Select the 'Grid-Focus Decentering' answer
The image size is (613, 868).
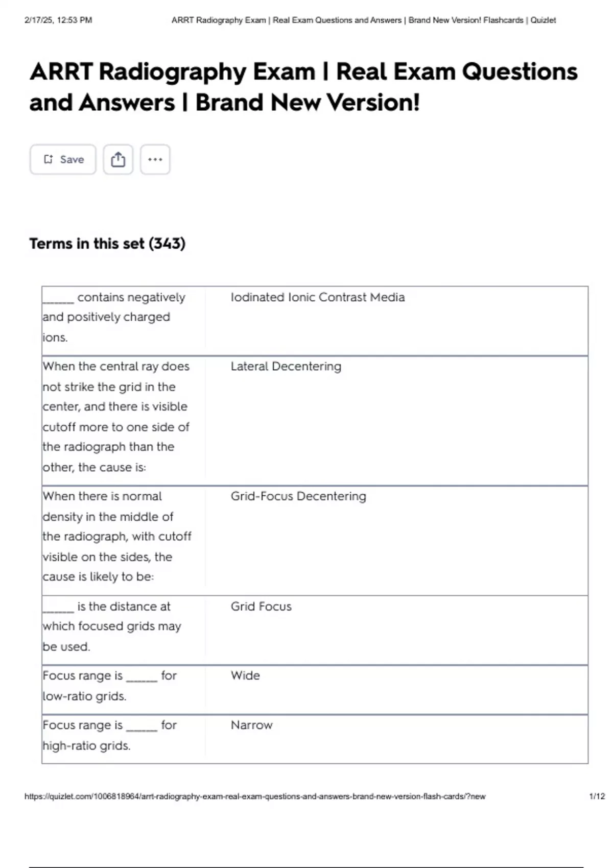pyautogui.click(x=298, y=496)
